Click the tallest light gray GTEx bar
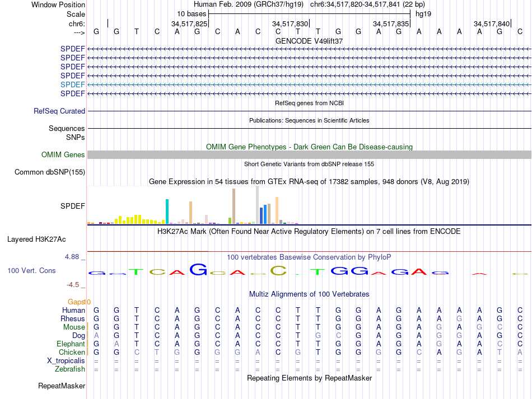532x399 pixels. pos(257,205)
